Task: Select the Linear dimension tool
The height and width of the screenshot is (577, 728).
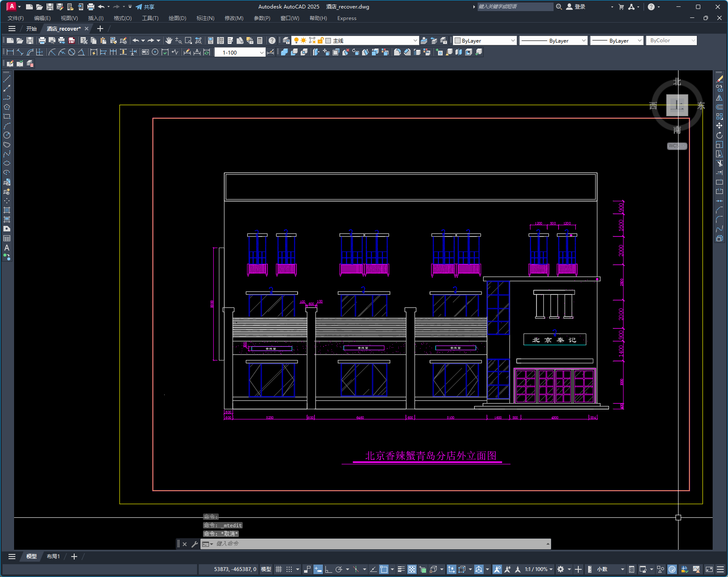Action: 10,52
